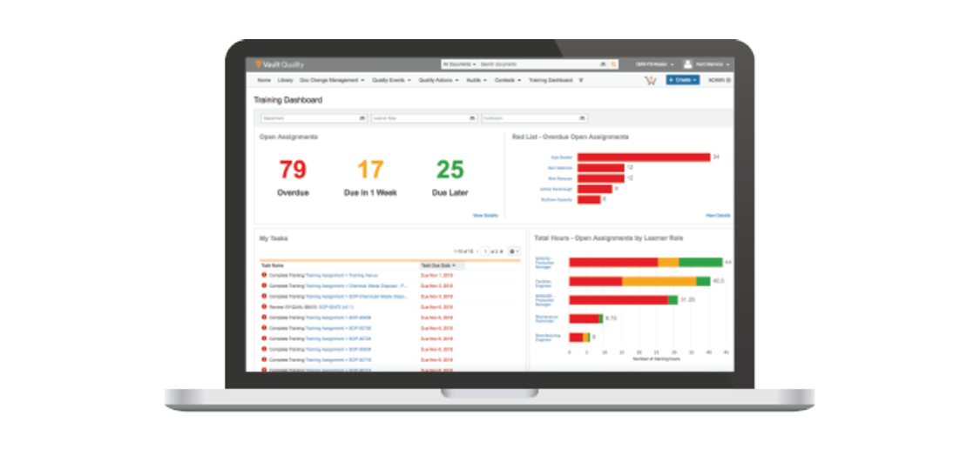This screenshot has width=980, height=449.
Task: Open the Home tab
Action: click(264, 80)
